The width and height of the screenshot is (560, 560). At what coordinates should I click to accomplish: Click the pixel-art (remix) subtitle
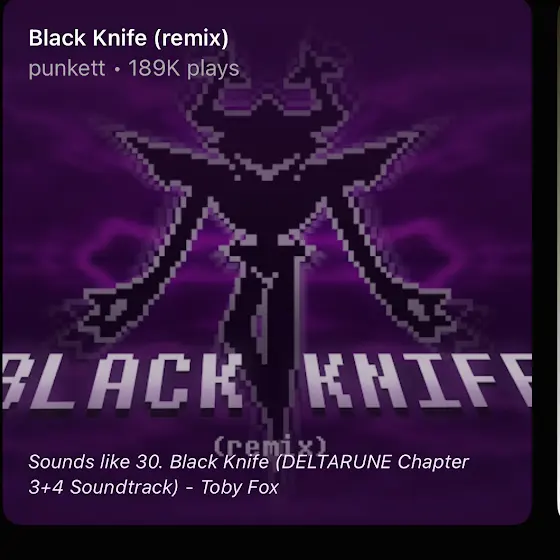coord(270,445)
